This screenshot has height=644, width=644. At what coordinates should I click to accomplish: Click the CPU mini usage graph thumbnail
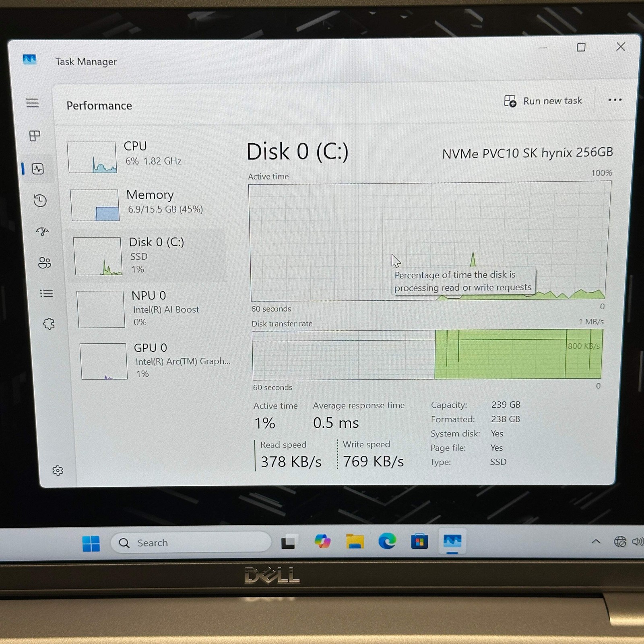(x=92, y=157)
